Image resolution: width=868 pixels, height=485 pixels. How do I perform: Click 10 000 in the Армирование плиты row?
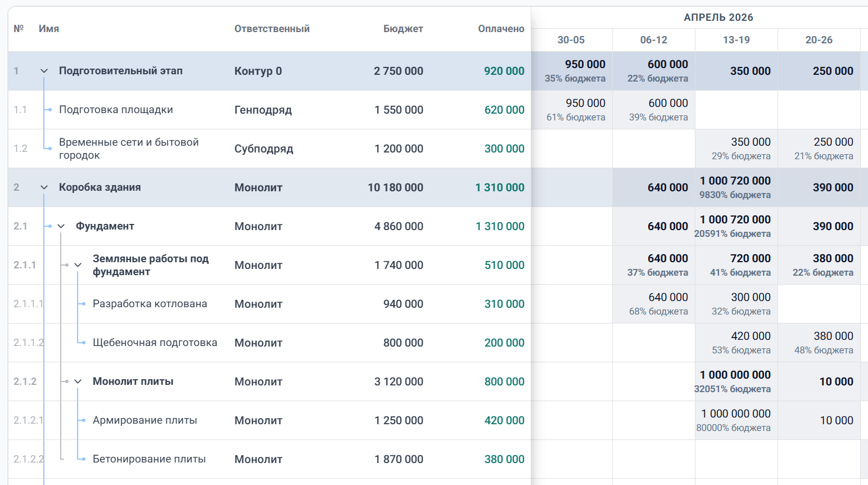click(819, 420)
